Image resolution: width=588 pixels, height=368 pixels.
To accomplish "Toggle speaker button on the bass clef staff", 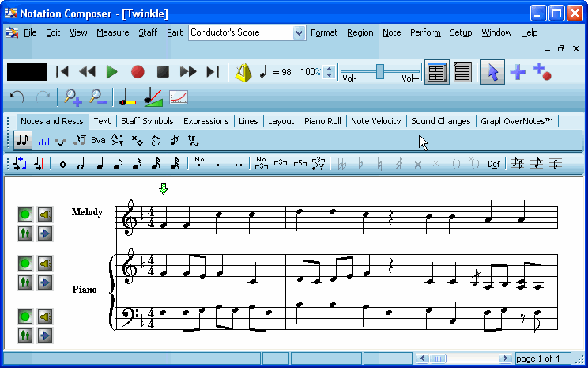I will (44, 317).
